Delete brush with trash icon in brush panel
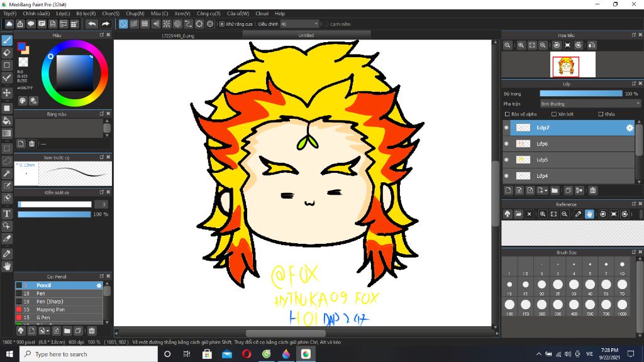 pyautogui.click(x=92, y=331)
